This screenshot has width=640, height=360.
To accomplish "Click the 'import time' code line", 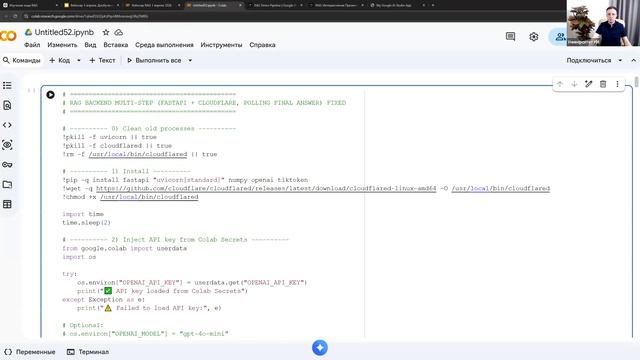I will (83, 214).
